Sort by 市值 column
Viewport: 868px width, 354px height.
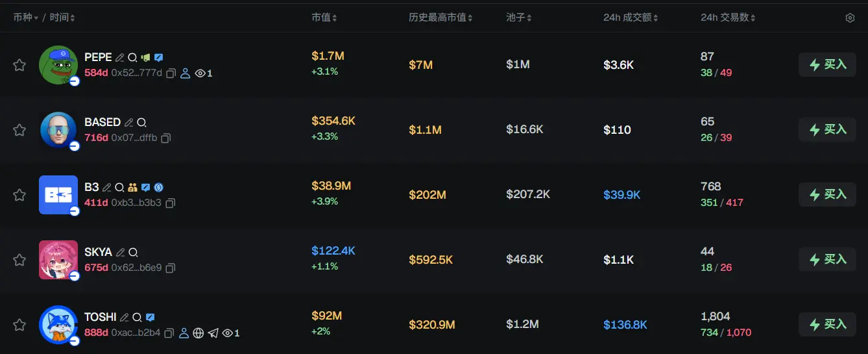(x=324, y=18)
